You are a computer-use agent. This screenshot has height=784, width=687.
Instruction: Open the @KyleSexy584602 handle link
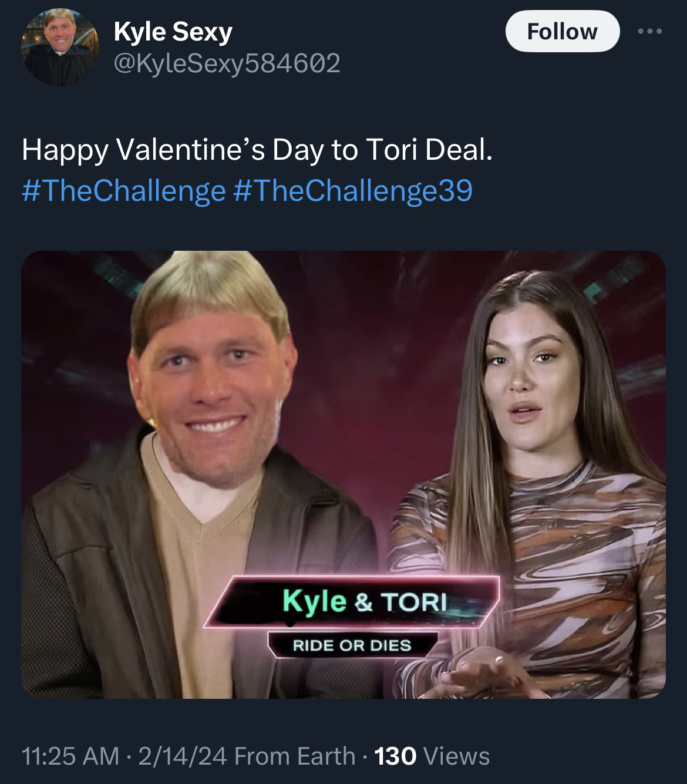227,63
